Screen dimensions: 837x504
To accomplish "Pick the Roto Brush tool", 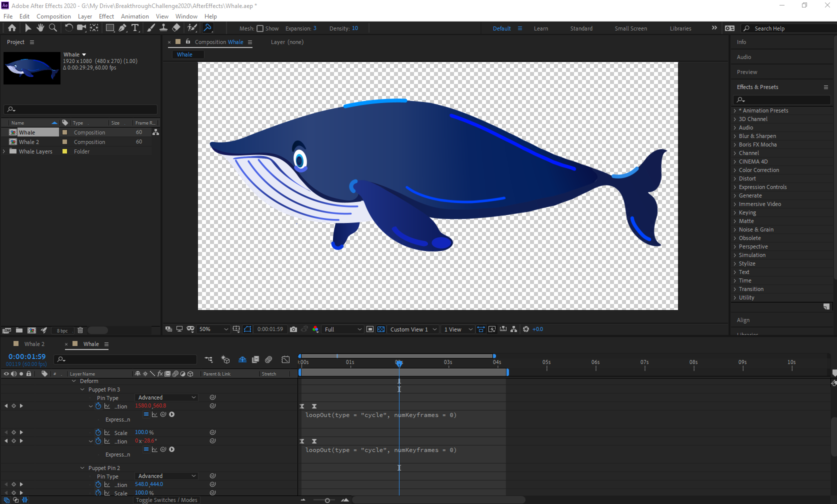I will pos(192,28).
